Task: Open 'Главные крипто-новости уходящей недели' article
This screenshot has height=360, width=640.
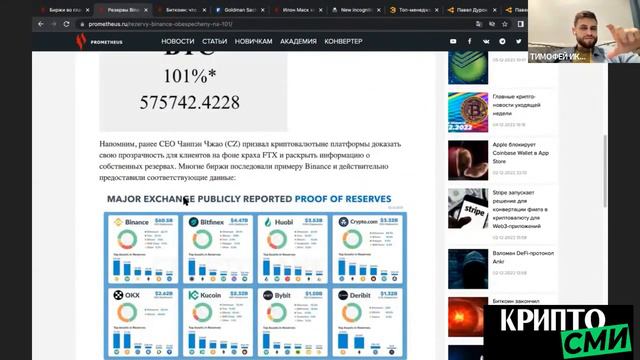Action: [x=516, y=105]
